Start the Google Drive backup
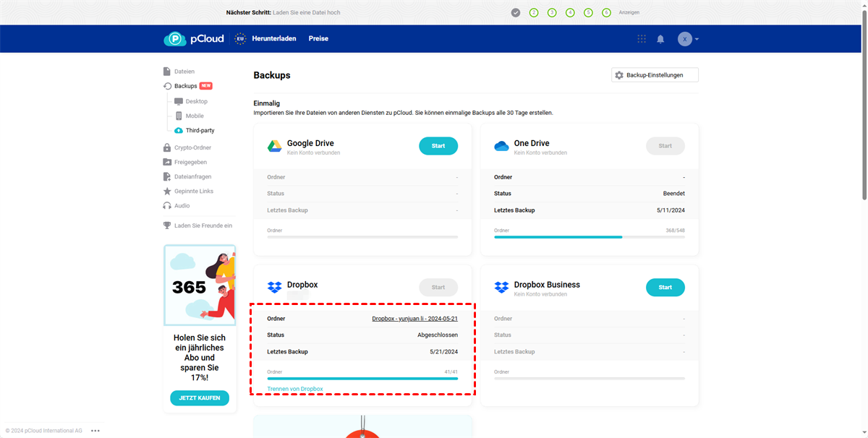Viewport: 868px width, 438px height. (438, 146)
